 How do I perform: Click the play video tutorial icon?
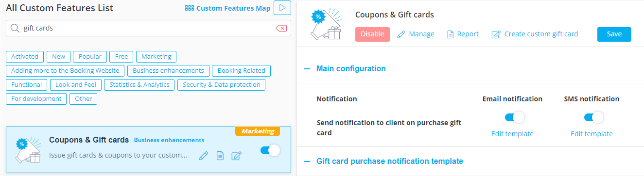(282, 8)
